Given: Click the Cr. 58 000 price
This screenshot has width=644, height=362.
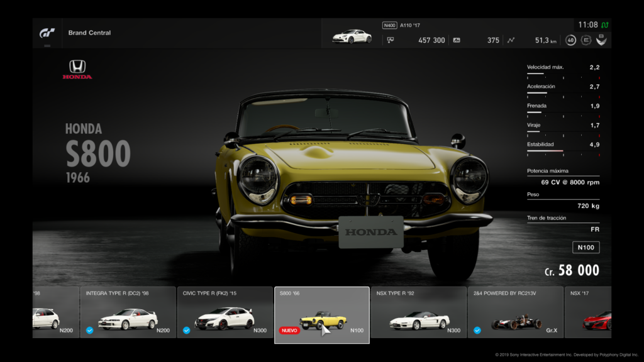Looking at the screenshot, I should pyautogui.click(x=572, y=270).
